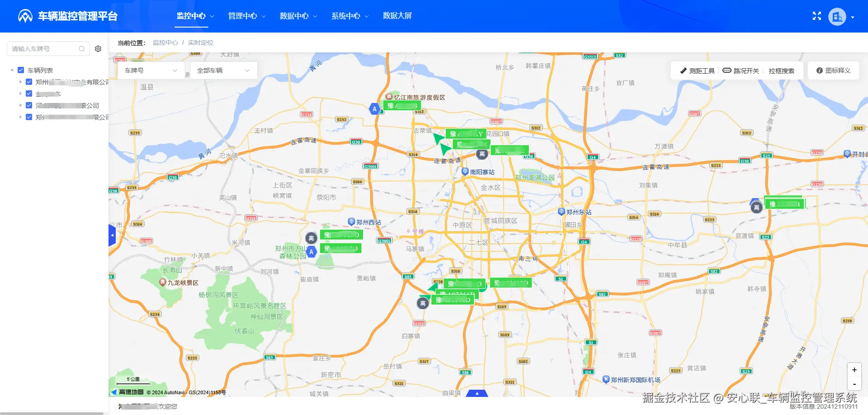Click 监控中心 breadcrumb link
Image resolution: width=868 pixels, height=415 pixels.
point(165,42)
